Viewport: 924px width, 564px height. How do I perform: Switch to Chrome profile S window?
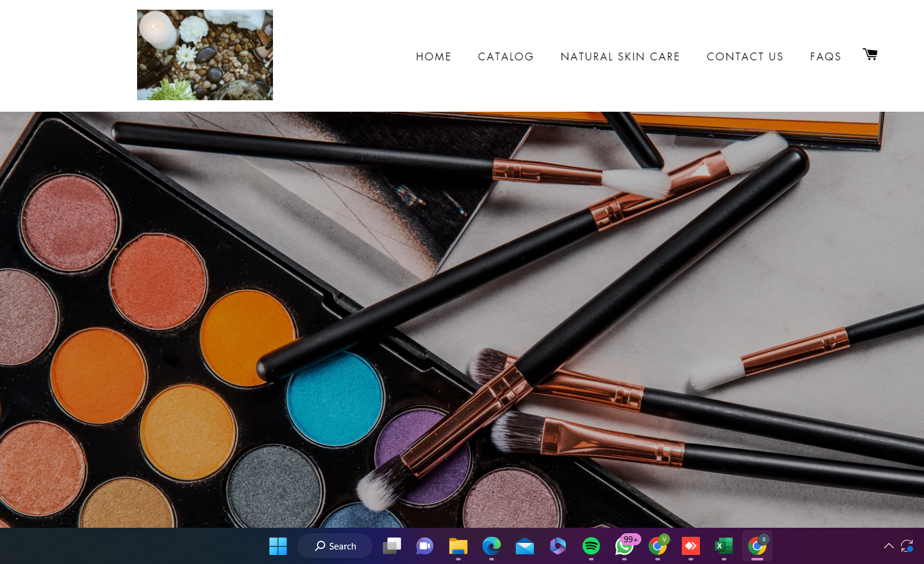point(757,546)
